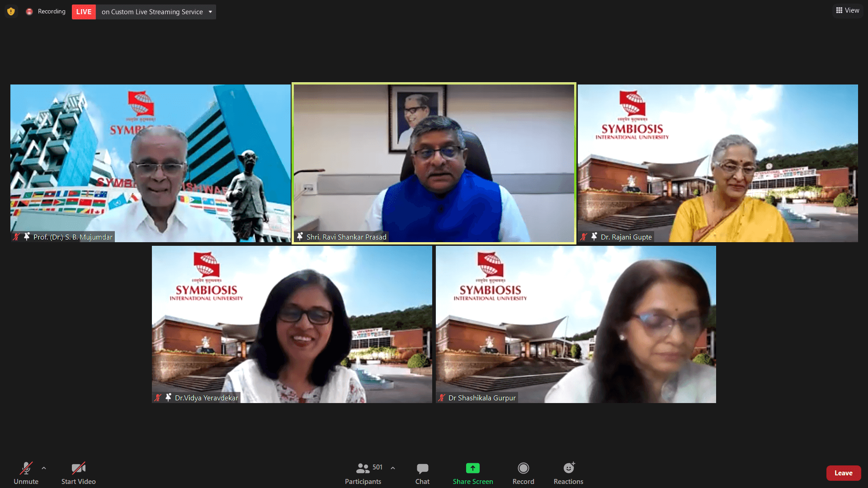Click the pin icon on Dr. Rajani Gupte
Image resolution: width=868 pixels, height=488 pixels.
(594, 236)
